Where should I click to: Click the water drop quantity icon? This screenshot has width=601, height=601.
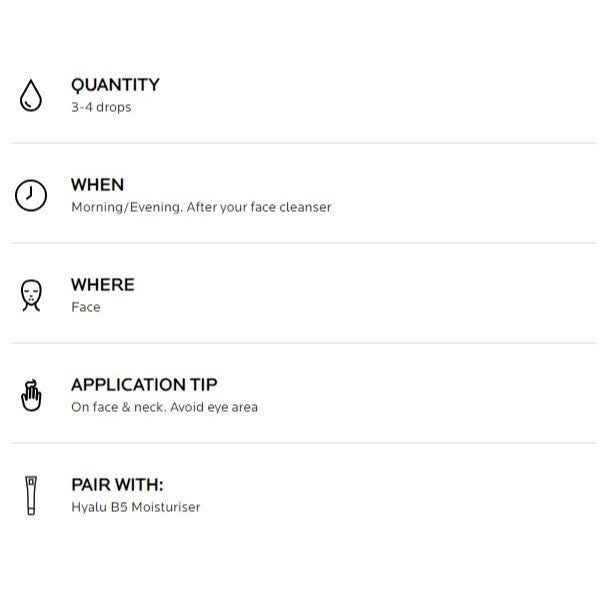31,95
